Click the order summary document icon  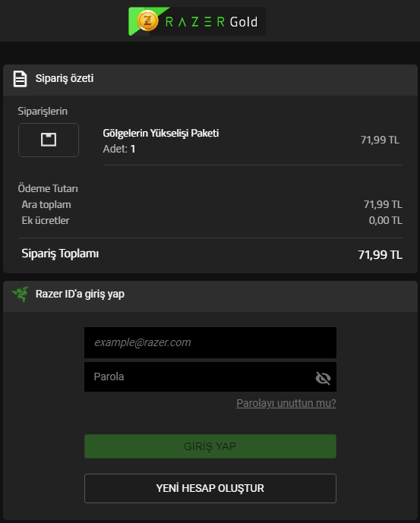pyautogui.click(x=20, y=79)
